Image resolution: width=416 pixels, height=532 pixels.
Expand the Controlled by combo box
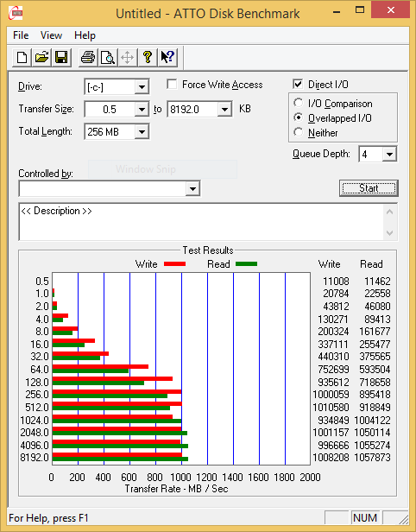192,188
